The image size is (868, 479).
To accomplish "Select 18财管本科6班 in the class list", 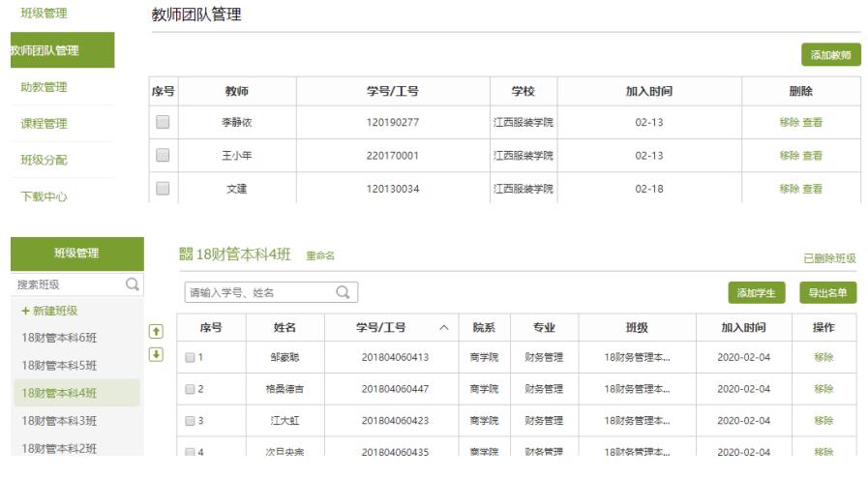I will [x=59, y=338].
